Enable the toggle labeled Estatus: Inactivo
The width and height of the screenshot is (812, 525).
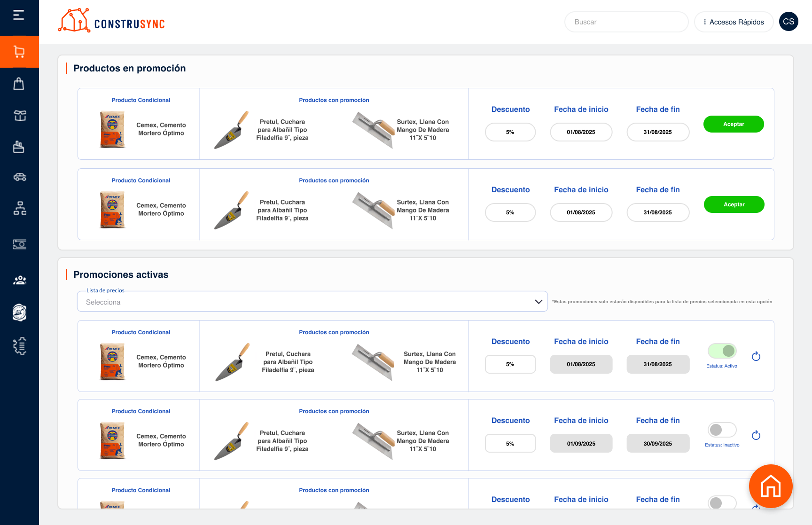point(722,430)
